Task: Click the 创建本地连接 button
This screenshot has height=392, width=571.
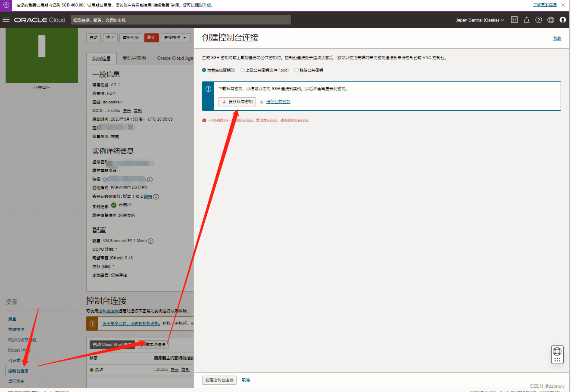Action: (x=153, y=345)
